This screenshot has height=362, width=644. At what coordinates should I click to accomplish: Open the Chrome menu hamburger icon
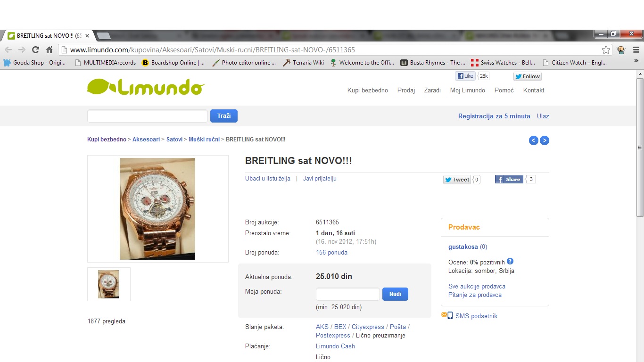636,50
